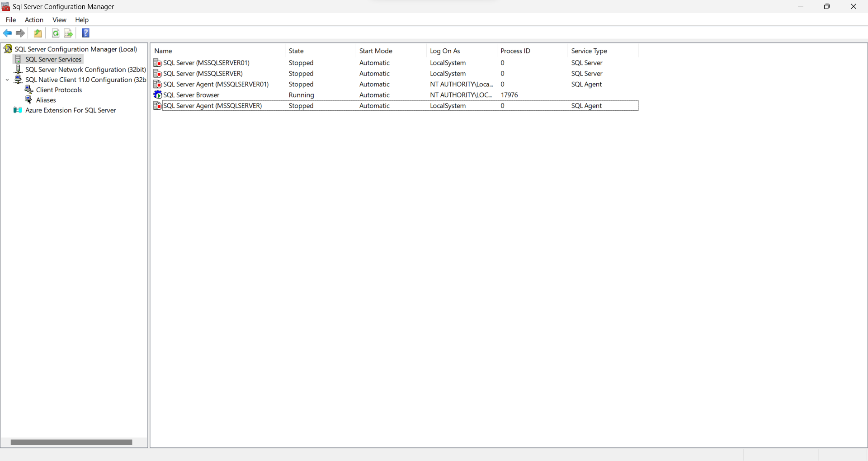Click the Back arrow toolbar icon
Viewport: 868px width, 461px height.
pyautogui.click(x=8, y=33)
